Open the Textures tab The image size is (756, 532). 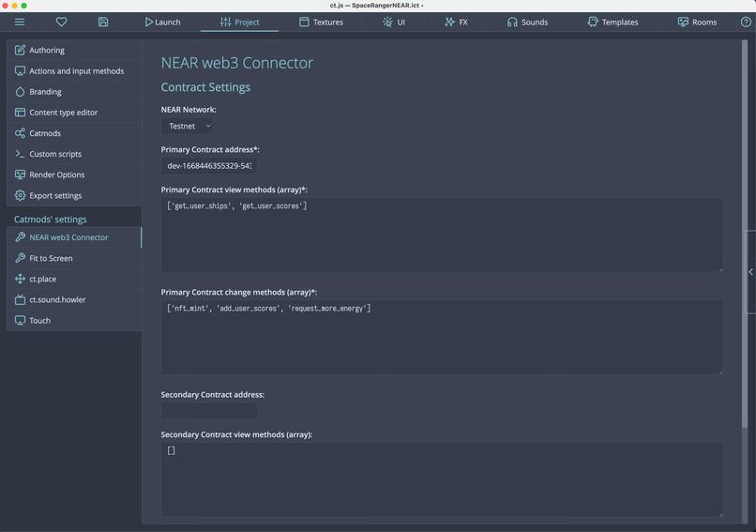tap(321, 22)
